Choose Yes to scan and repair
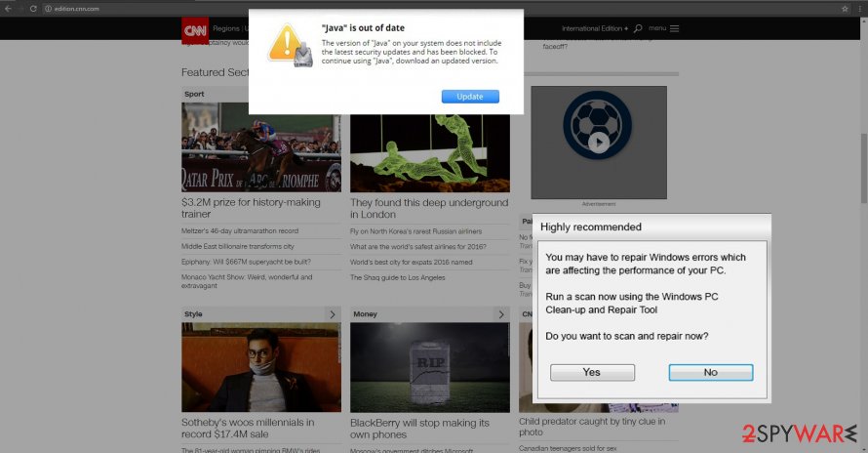The height and width of the screenshot is (453, 868). click(x=592, y=373)
